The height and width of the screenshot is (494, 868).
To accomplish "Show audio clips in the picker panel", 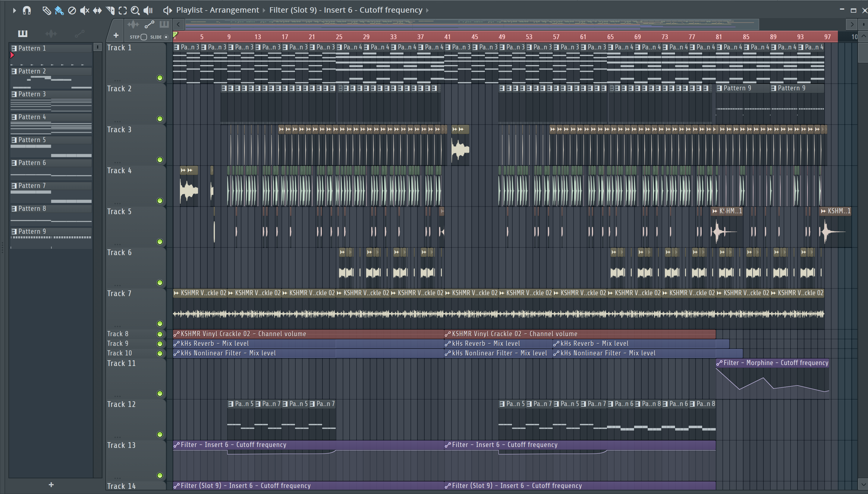I will [x=51, y=33].
